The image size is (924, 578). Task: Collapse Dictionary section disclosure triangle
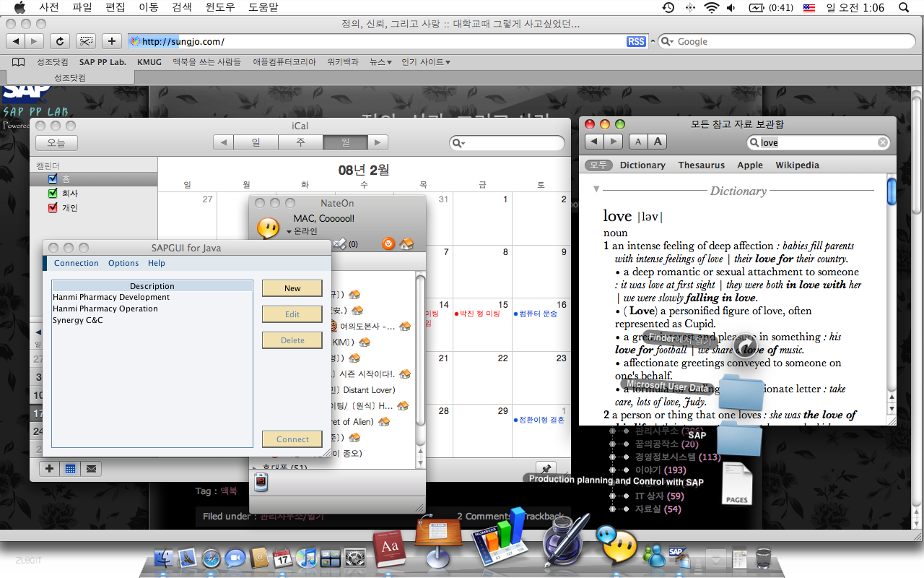(596, 189)
